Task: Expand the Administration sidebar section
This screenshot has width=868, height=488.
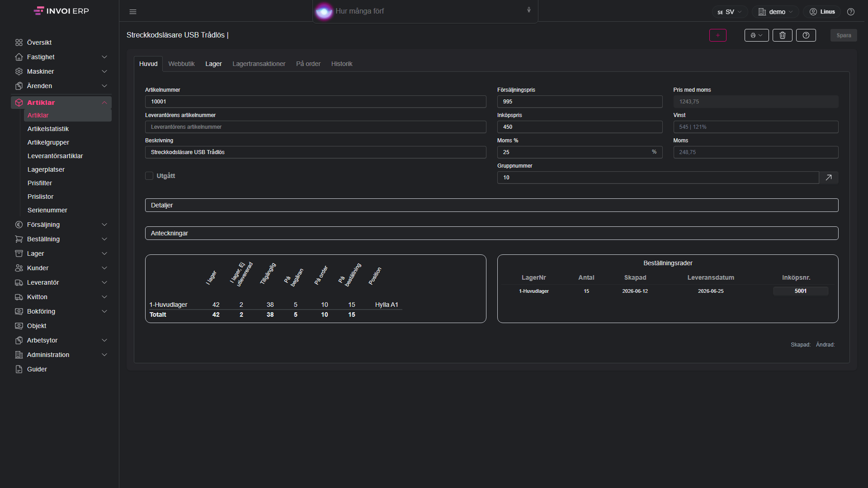Action: 61,355
